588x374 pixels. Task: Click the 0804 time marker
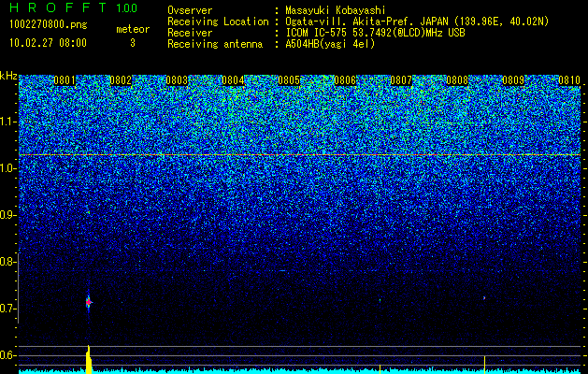pos(233,80)
